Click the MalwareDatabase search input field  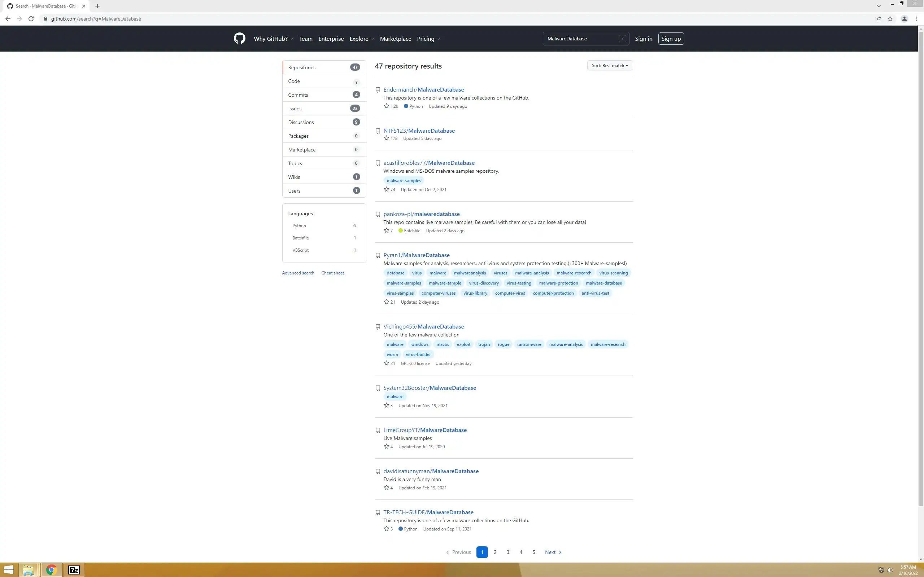tap(580, 39)
